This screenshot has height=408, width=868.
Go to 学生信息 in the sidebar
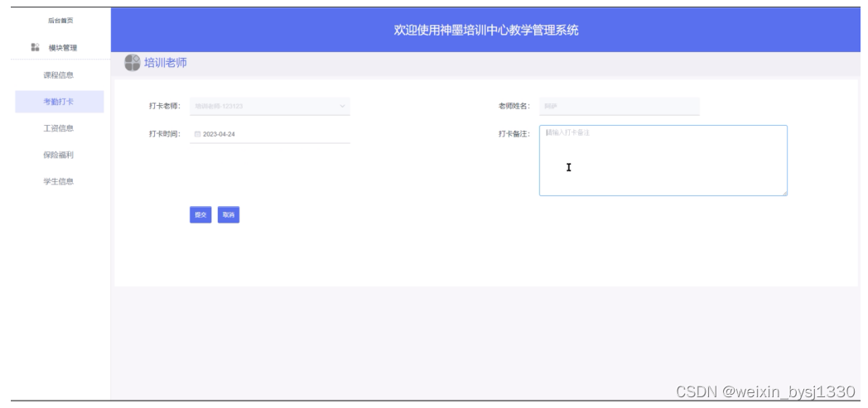[59, 181]
